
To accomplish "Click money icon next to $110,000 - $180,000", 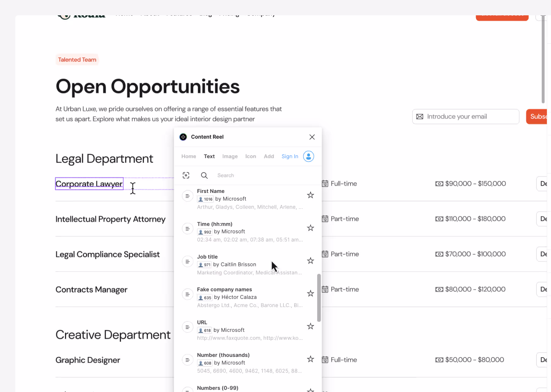I will 439,219.
